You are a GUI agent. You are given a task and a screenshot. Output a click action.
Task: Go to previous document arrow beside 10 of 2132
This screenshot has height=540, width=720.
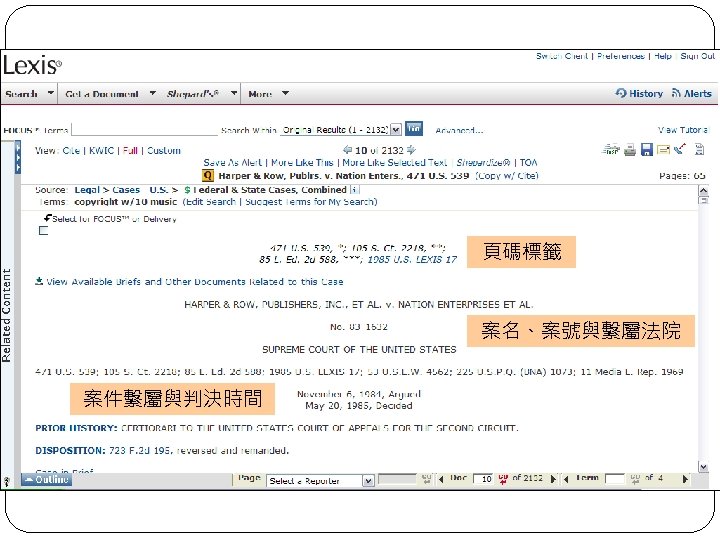pyautogui.click(x=348, y=150)
